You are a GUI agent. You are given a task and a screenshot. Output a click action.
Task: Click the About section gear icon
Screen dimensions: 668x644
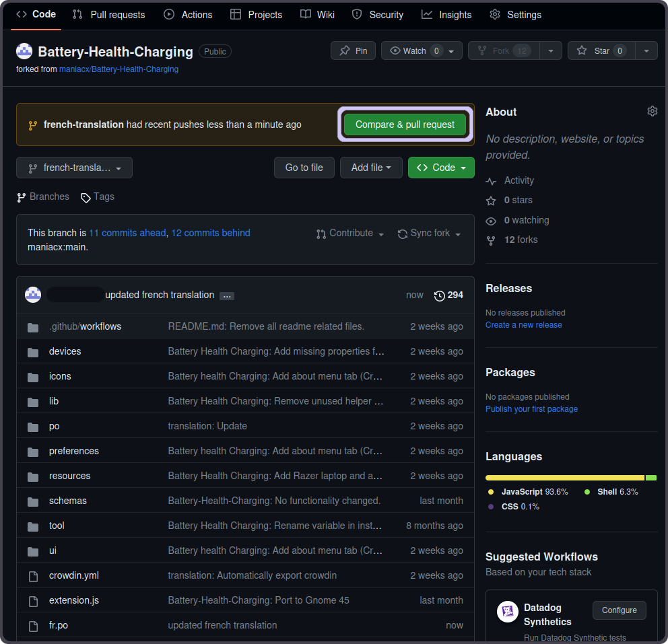point(652,111)
